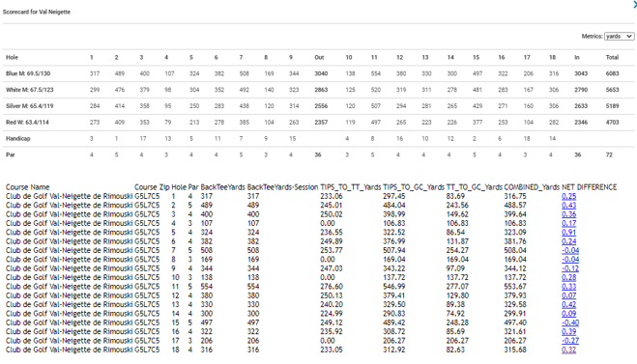637x364 pixels.
Task: Select the Blue M: 69.5/130 tee row label
Action: (x=28, y=73)
